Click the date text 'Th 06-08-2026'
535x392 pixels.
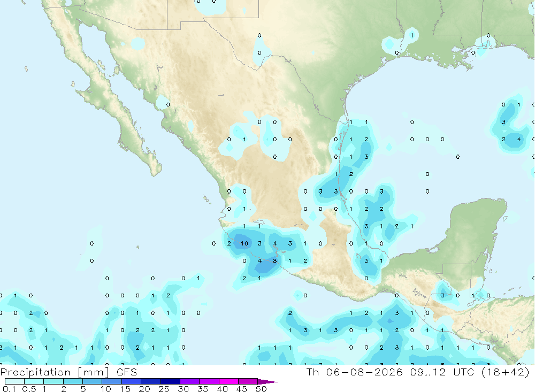[x=355, y=372]
